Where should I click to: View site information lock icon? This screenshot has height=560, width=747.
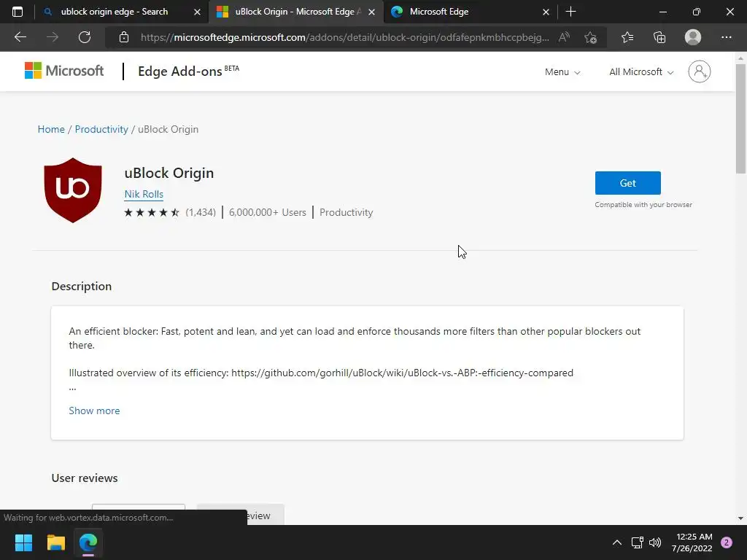124,37
